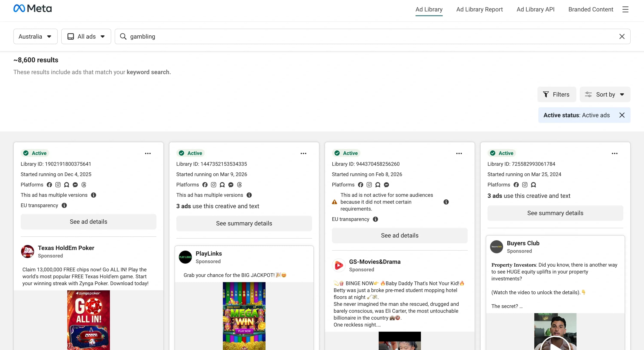Switch to Ad Library Report tab
The width and height of the screenshot is (644, 350).
pyautogui.click(x=479, y=9)
